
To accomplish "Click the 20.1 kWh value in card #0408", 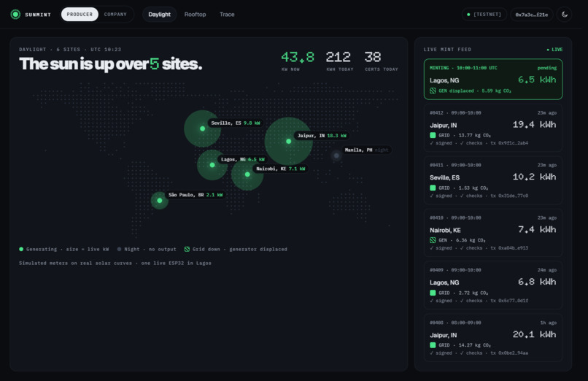I will (x=534, y=334).
